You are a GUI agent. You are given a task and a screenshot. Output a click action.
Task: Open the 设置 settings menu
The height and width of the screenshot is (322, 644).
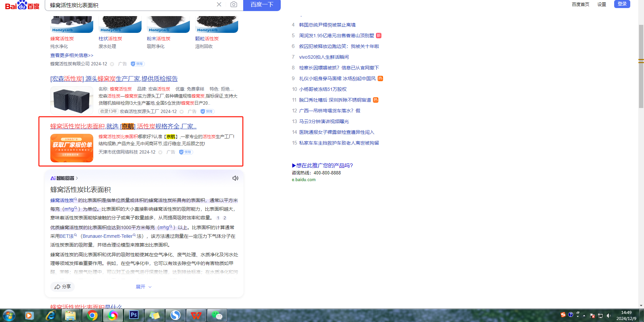(602, 4)
